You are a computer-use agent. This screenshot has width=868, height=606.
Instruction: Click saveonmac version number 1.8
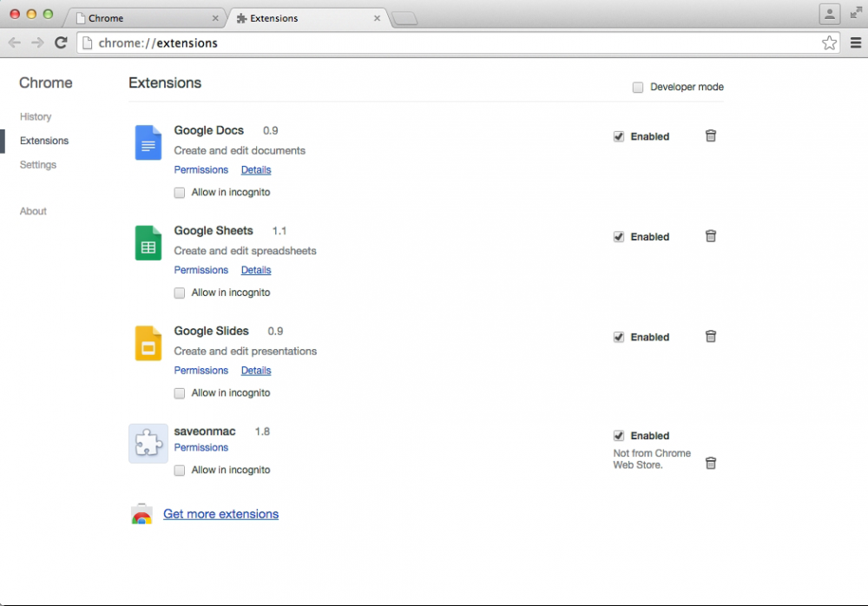pyautogui.click(x=262, y=431)
